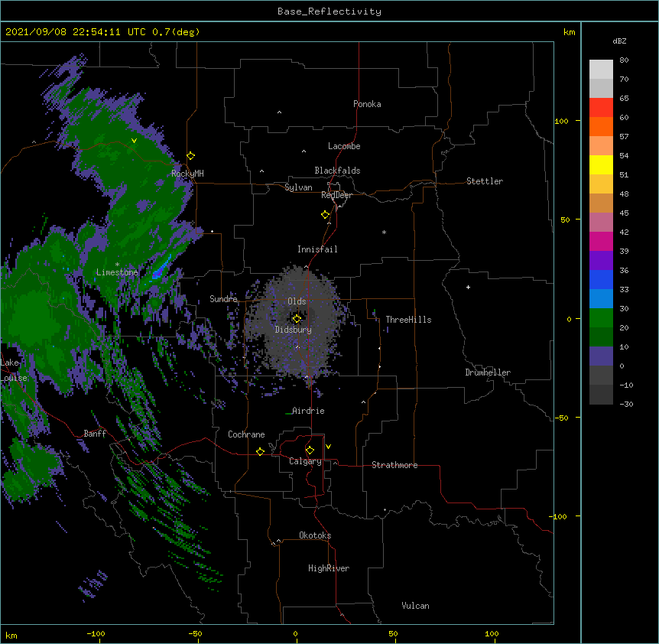
Task: Click the ThreeHills town label
Action: tap(408, 320)
